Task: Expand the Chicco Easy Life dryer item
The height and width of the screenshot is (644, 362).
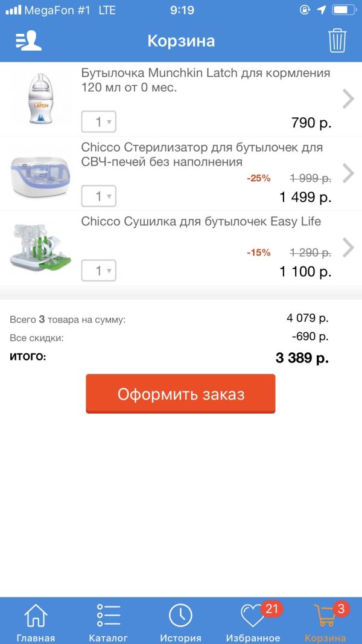Action: point(349,248)
